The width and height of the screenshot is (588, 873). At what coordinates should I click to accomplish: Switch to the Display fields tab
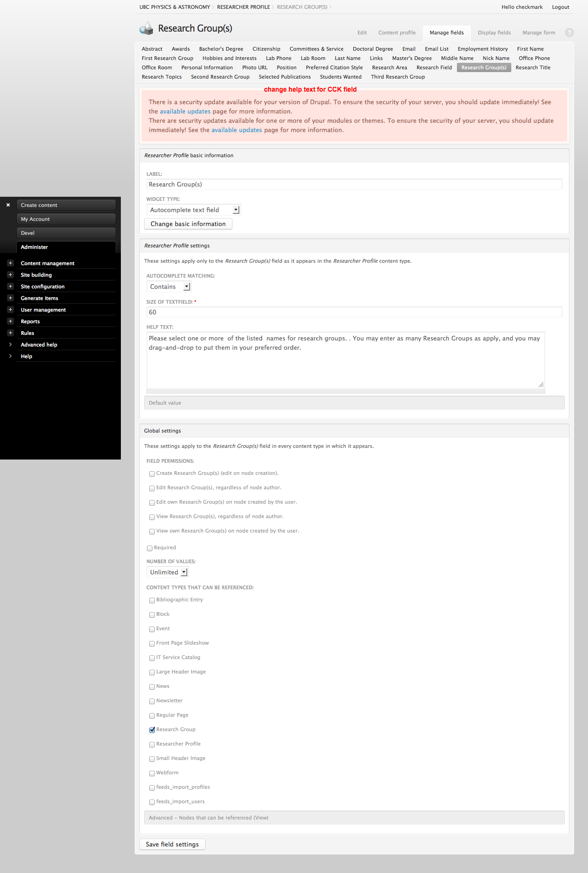pyautogui.click(x=494, y=33)
